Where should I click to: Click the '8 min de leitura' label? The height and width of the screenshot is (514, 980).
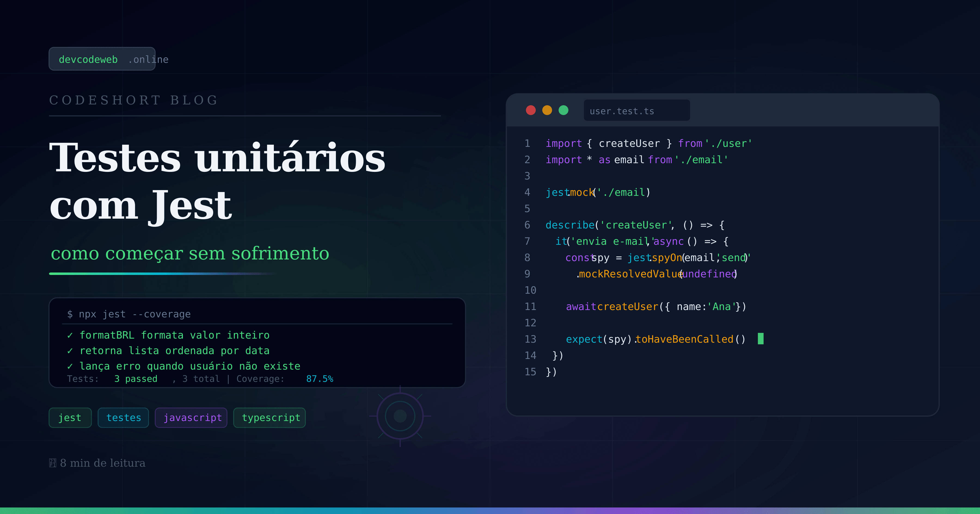click(x=97, y=463)
